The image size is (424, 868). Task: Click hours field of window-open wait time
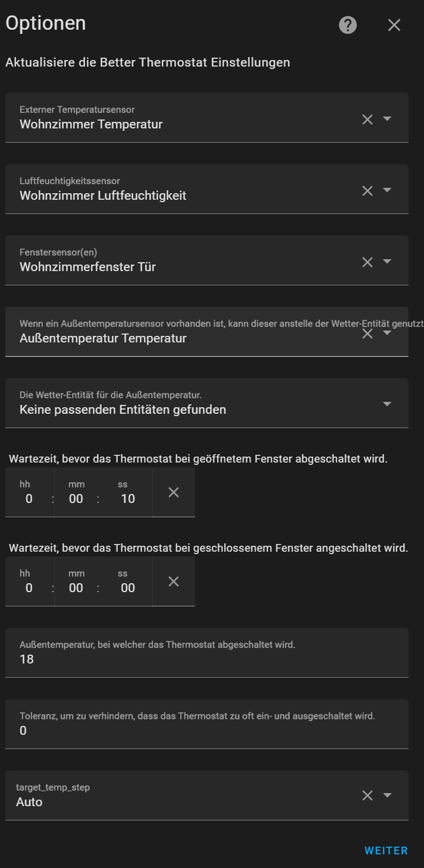[x=29, y=498]
